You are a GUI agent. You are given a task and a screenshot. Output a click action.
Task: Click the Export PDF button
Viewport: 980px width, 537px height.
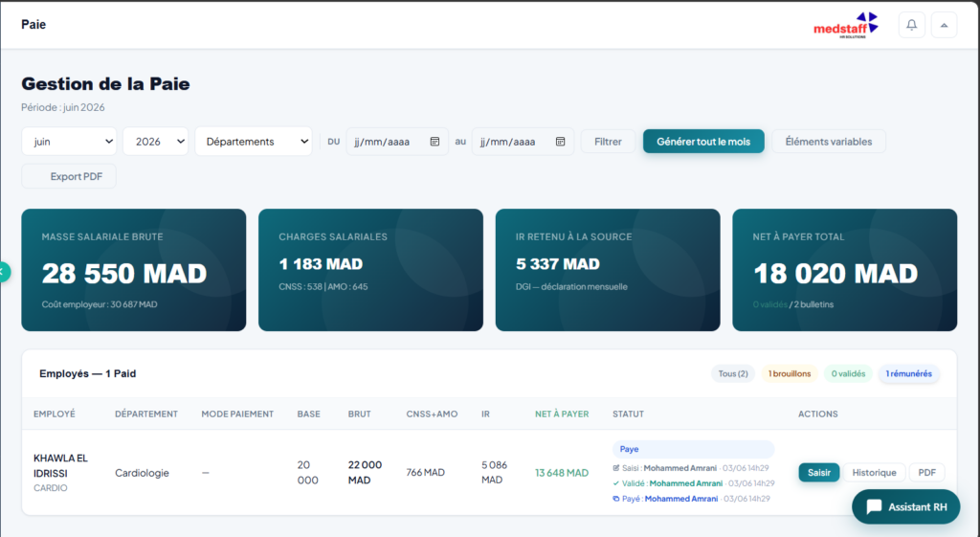69,176
